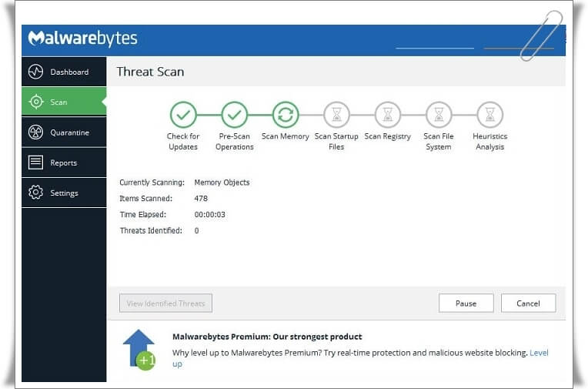This screenshot has height=389, width=588.
Task: Click the 'Scan Memory' step label
Action: tap(286, 136)
